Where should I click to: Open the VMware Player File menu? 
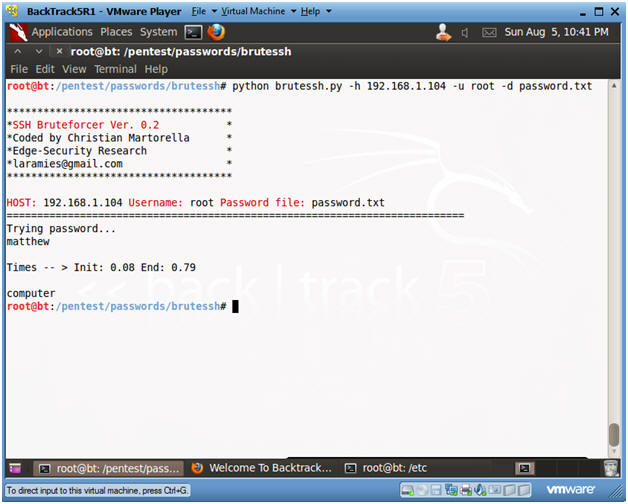click(203, 11)
